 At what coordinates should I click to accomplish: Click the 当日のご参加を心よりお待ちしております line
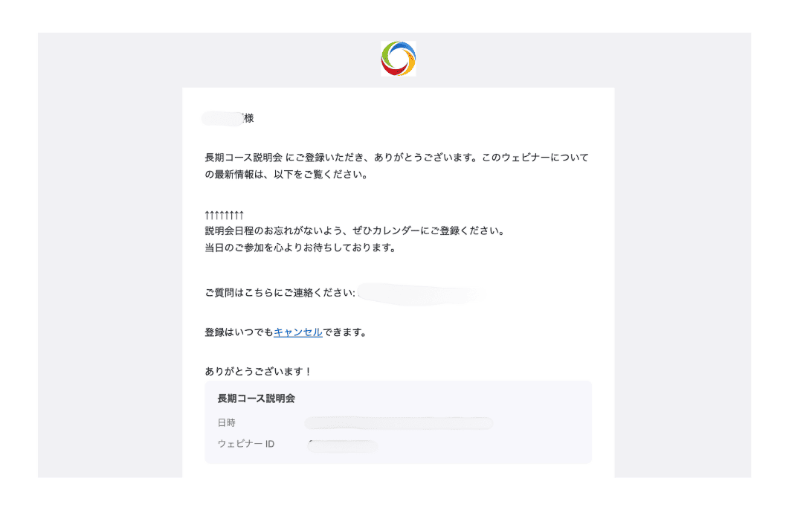point(300,248)
